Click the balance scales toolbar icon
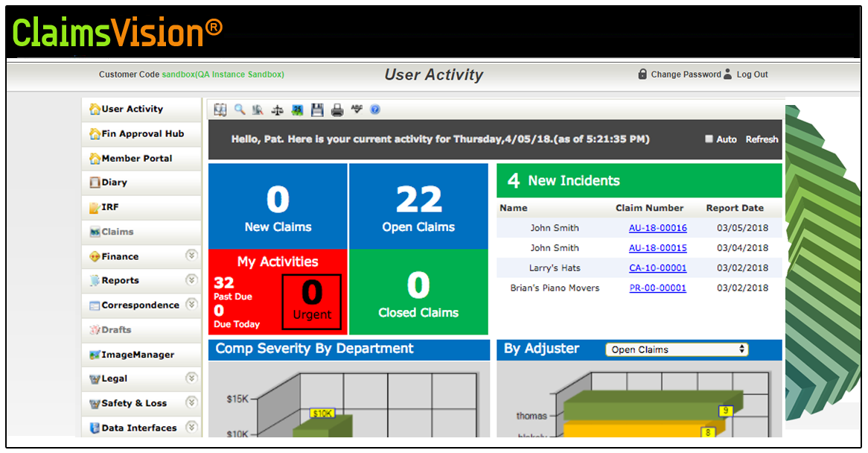Viewport: 868px width, 453px height. point(278,110)
